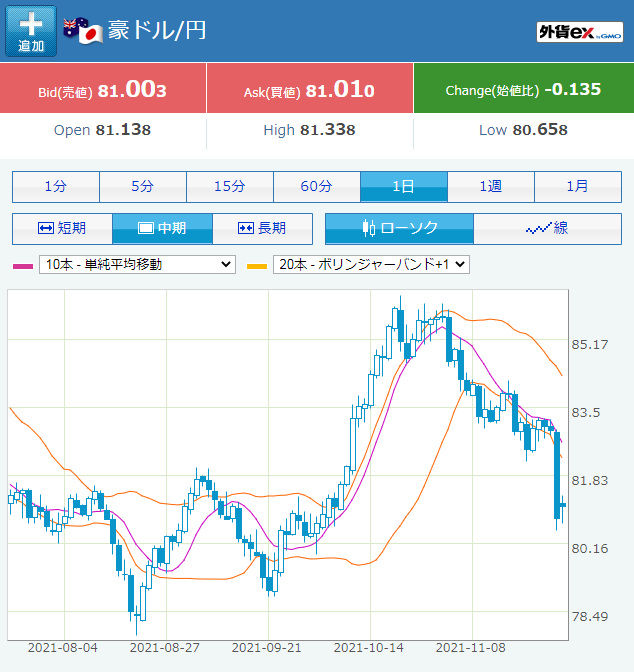
Task: Click the Bid(売値) 81.003 price panel
Action: tap(103, 88)
